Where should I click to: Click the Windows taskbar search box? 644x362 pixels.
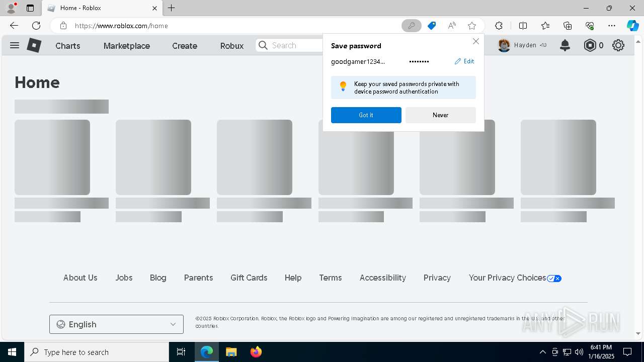[x=97, y=352]
